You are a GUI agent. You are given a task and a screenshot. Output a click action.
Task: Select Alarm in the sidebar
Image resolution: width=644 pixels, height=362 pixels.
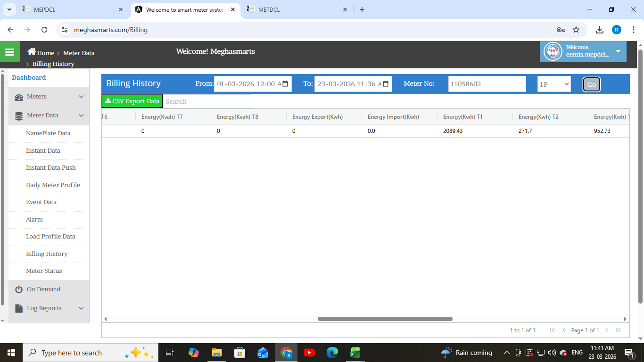pos(34,220)
